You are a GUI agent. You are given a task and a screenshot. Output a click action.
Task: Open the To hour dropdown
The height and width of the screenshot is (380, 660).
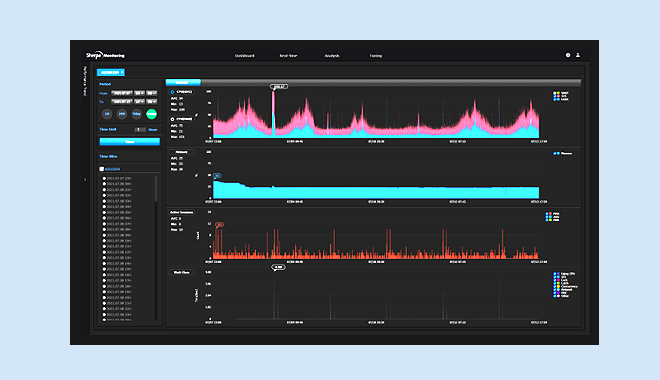[139, 101]
